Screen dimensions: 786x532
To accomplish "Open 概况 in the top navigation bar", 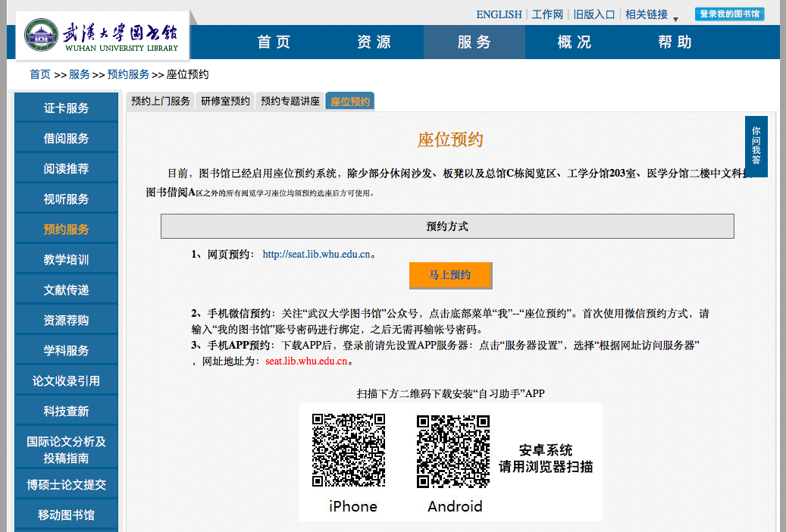I will click(575, 42).
